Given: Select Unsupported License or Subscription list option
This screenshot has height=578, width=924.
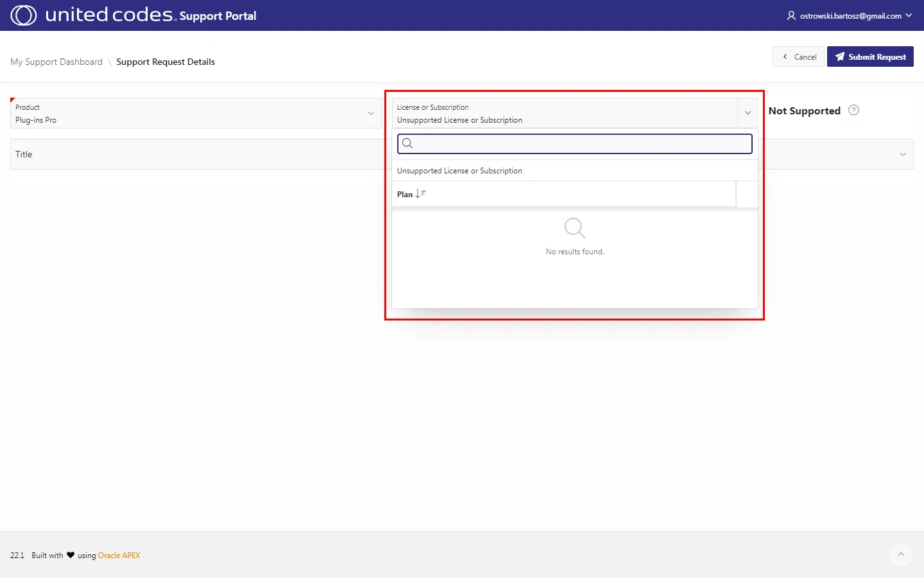Looking at the screenshot, I should 459,171.
